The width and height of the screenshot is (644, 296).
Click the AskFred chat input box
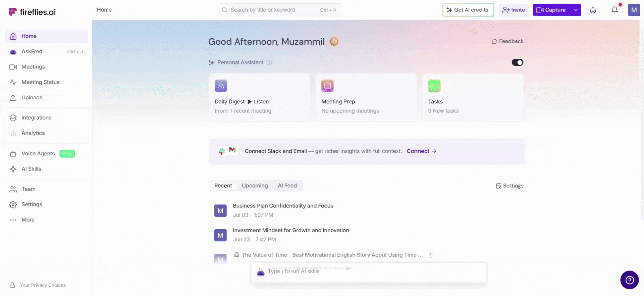(x=369, y=272)
